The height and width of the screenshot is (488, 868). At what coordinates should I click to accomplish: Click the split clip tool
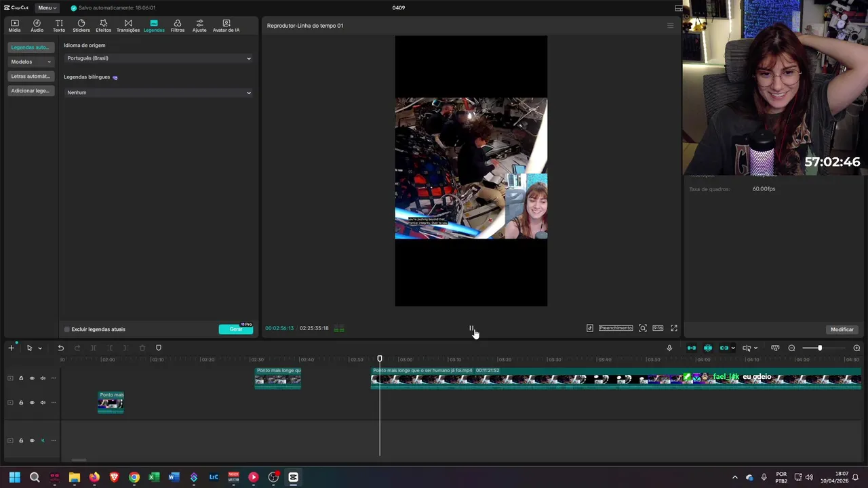(x=94, y=348)
